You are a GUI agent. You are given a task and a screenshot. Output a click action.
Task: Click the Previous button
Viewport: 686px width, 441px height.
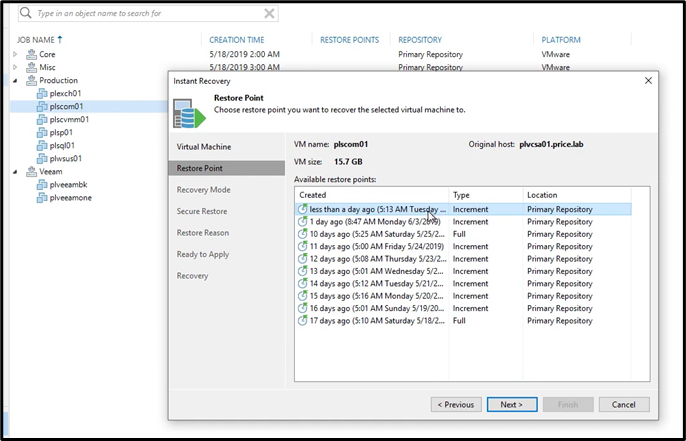point(456,405)
